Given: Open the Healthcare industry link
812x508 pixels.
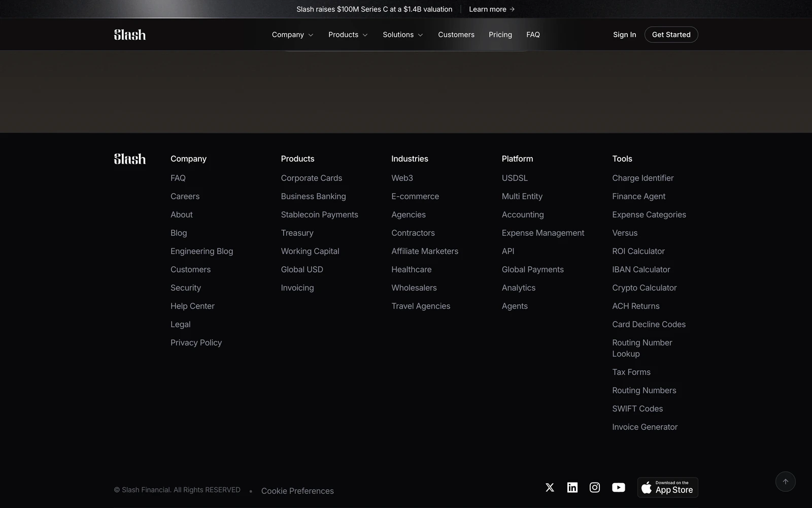Looking at the screenshot, I should tap(412, 269).
